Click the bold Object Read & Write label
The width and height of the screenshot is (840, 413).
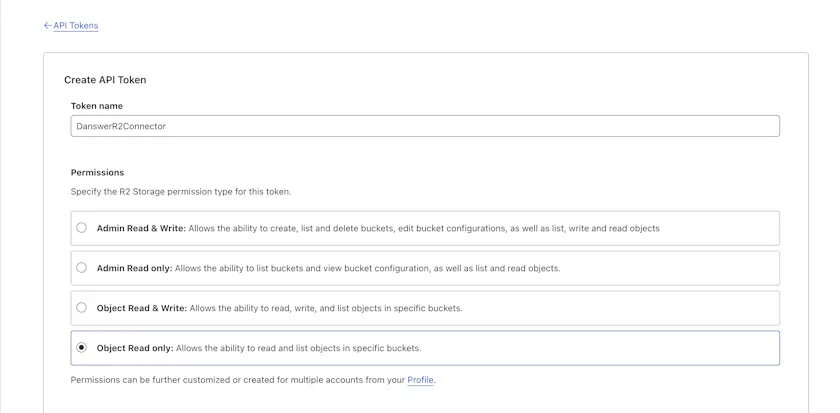[142, 308]
